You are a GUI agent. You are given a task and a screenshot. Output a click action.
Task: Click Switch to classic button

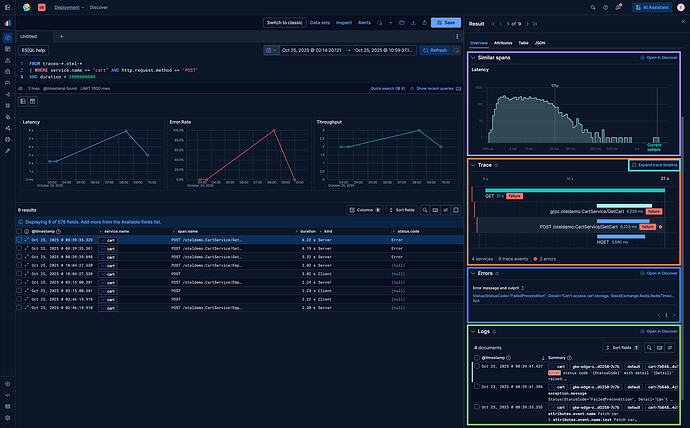[x=286, y=22]
